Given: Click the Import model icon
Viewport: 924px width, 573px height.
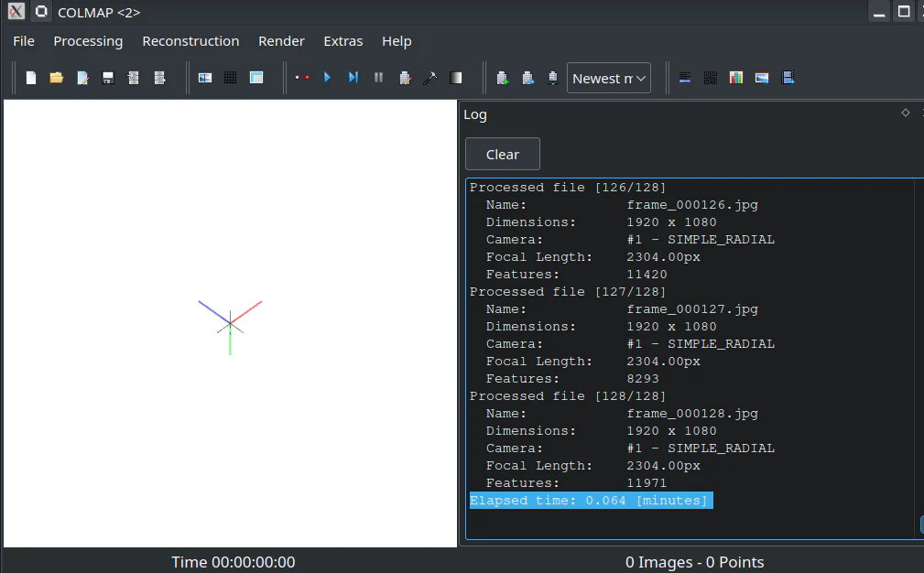Looking at the screenshot, I should (134, 78).
